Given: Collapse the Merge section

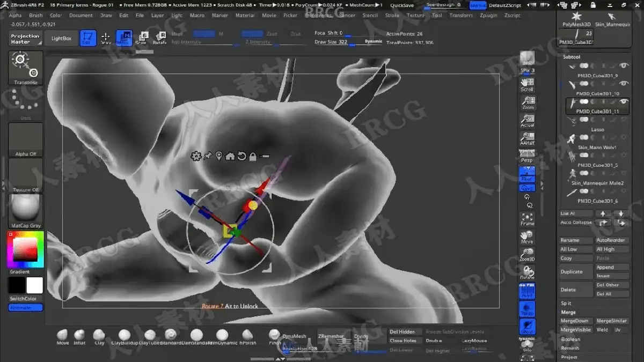Looking at the screenshot, I should 568,312.
